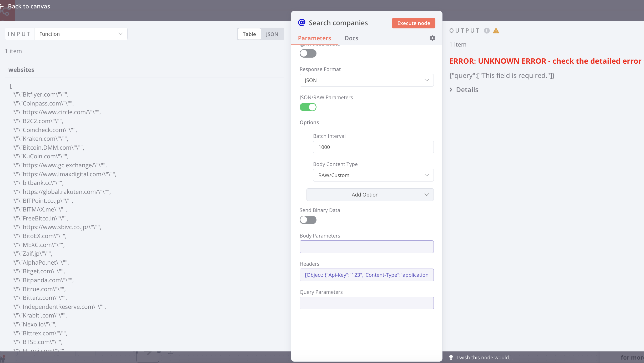The height and width of the screenshot is (363, 644).
Task: Click the back arrow to canvas
Action: 2,6
